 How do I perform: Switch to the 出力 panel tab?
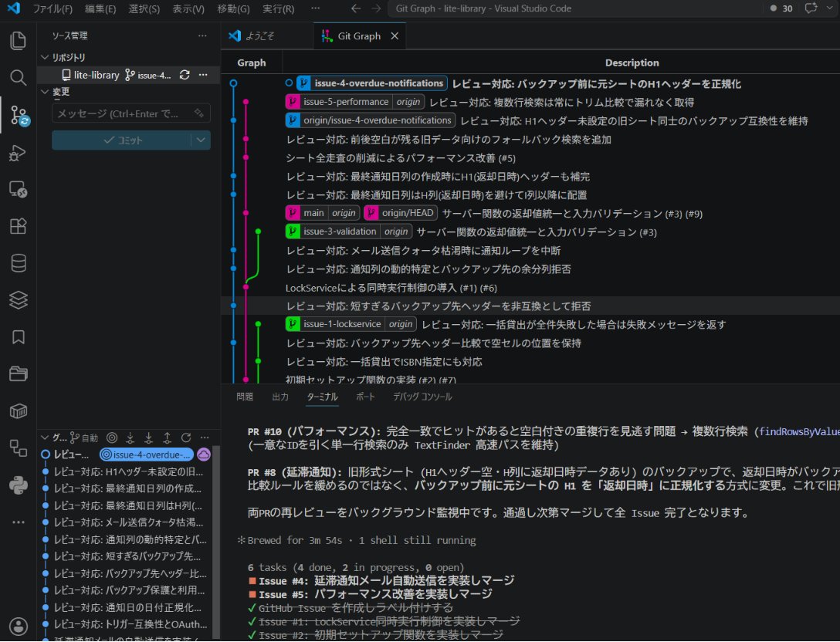[x=280, y=397]
